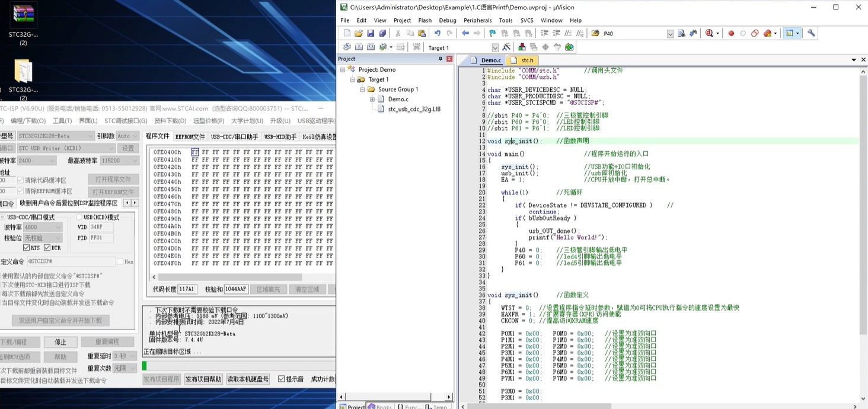This screenshot has width=868, height=409.
Task: Create a new file in µVision toolbar
Action: pyautogui.click(x=347, y=33)
